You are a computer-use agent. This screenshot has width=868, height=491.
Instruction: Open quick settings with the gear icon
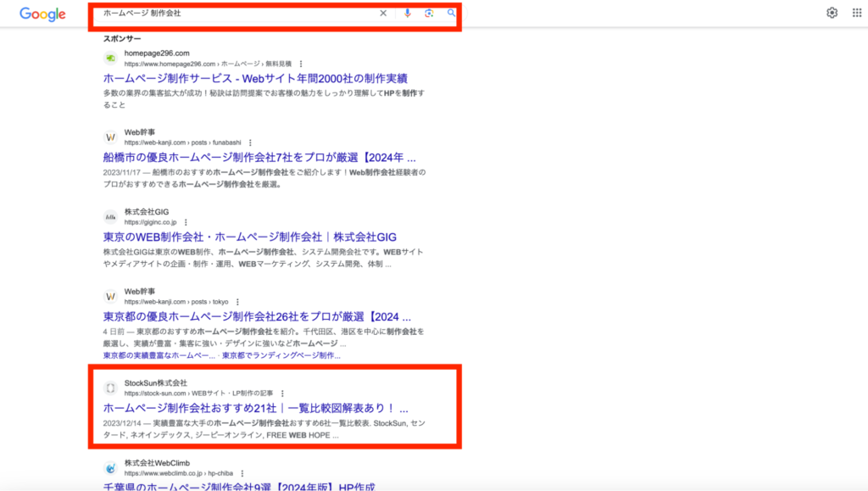point(833,12)
